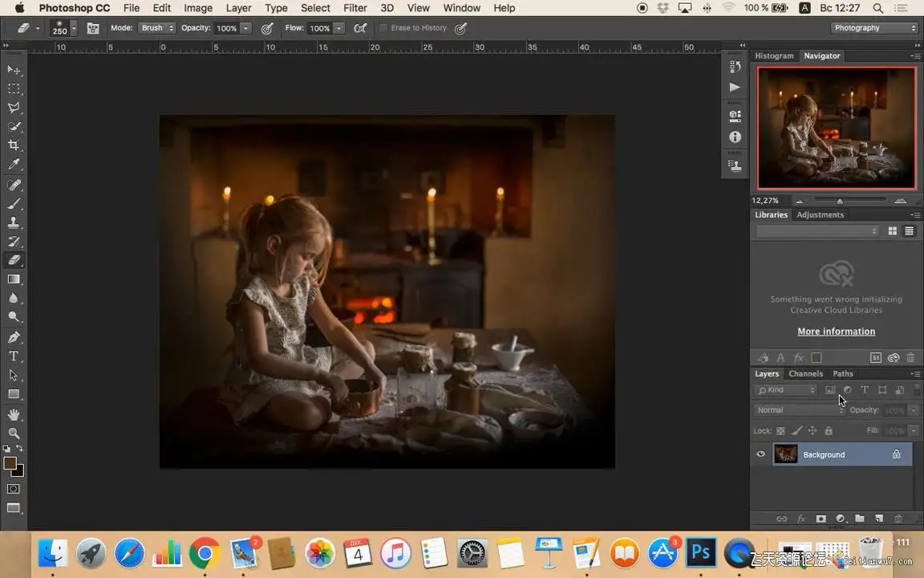Viewport: 924px width, 578px height.
Task: Open the Filter menu
Action: [x=355, y=8]
